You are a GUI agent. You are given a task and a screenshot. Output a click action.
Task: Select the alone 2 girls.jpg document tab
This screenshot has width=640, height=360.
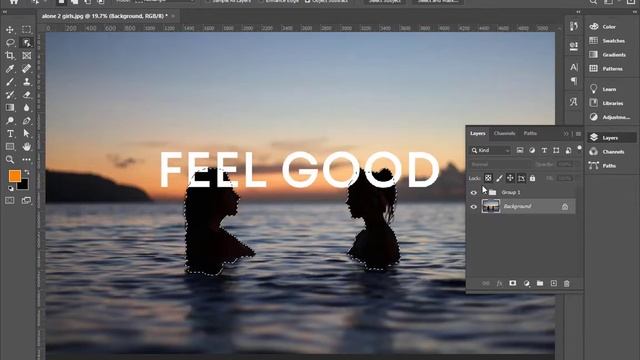[x=104, y=16]
